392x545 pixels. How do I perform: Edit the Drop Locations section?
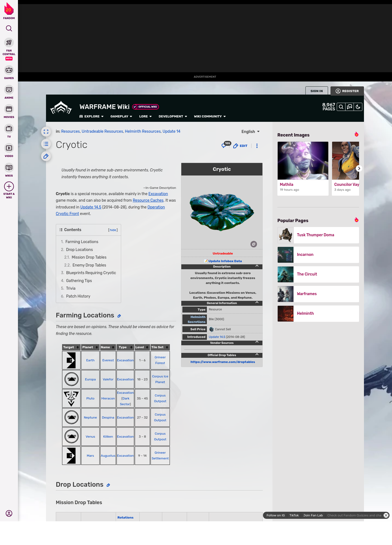108,485
